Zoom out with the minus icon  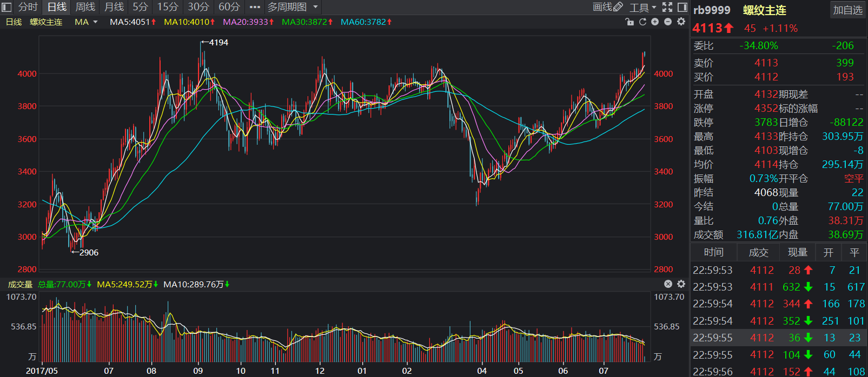tap(668, 22)
